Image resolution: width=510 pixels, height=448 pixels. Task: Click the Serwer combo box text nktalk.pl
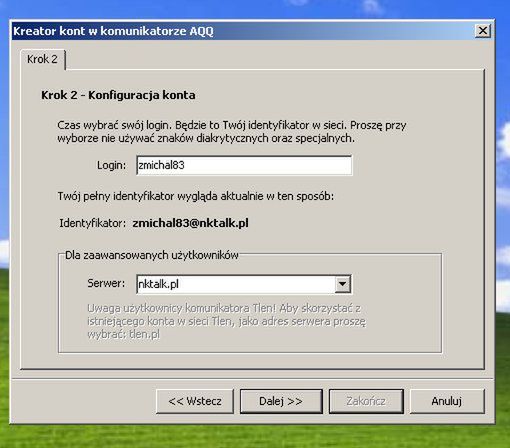coord(158,284)
